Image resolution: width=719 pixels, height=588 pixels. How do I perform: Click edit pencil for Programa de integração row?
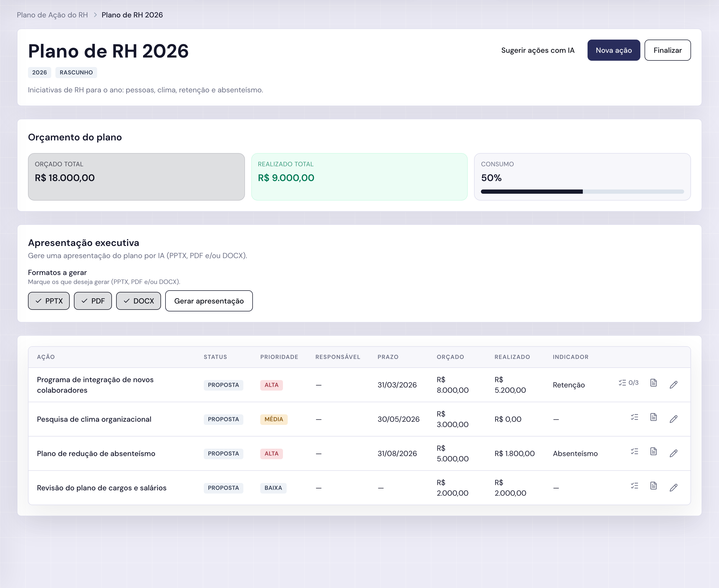673,385
